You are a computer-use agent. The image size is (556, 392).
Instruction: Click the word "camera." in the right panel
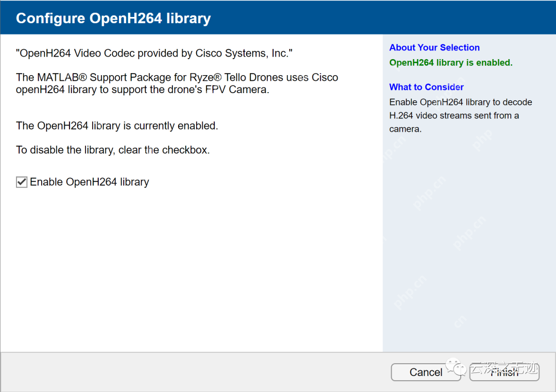pyautogui.click(x=405, y=129)
